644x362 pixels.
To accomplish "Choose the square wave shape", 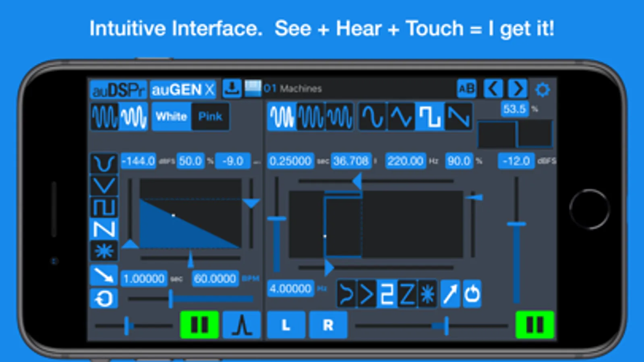I will click(429, 117).
